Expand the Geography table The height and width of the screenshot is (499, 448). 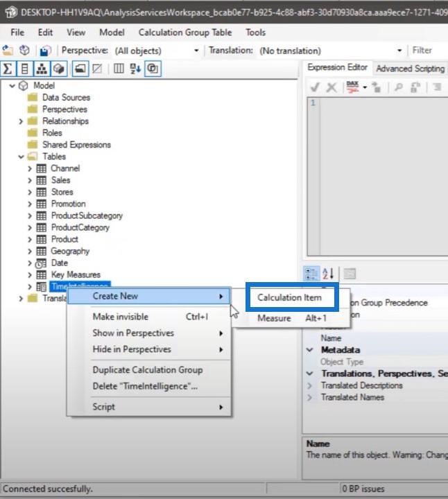(30, 251)
